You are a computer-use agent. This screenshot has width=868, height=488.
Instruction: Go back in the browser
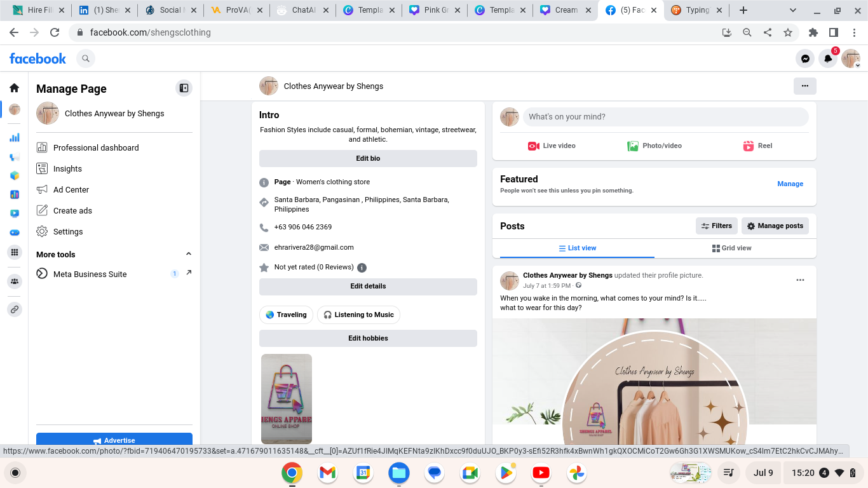tap(14, 32)
